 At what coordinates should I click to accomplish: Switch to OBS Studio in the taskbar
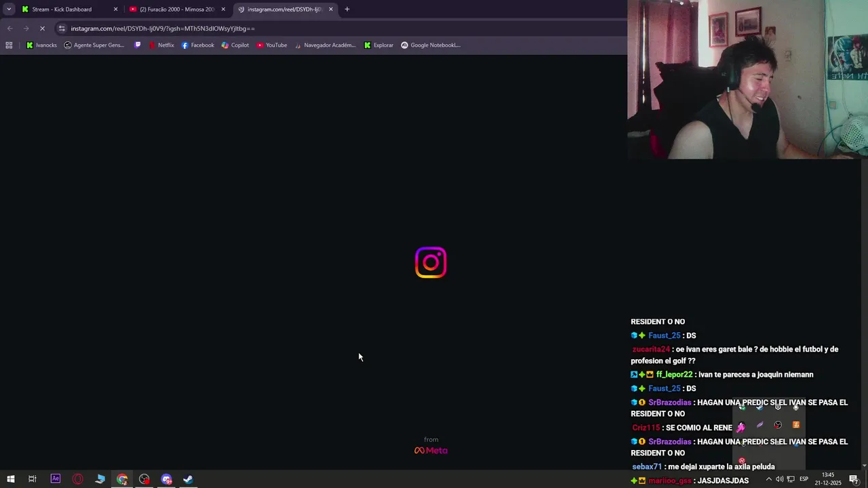coord(144,479)
